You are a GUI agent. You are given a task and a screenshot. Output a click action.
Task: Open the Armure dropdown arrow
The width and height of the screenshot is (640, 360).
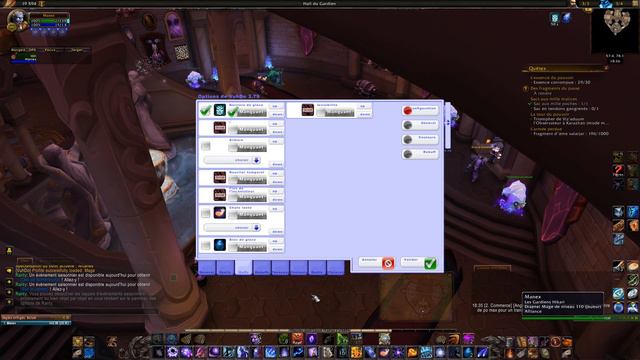(x=256, y=160)
